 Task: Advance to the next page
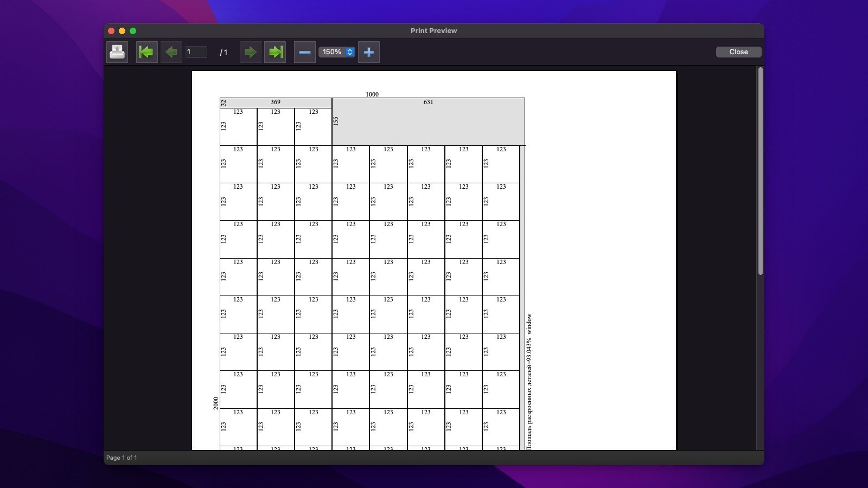click(250, 52)
